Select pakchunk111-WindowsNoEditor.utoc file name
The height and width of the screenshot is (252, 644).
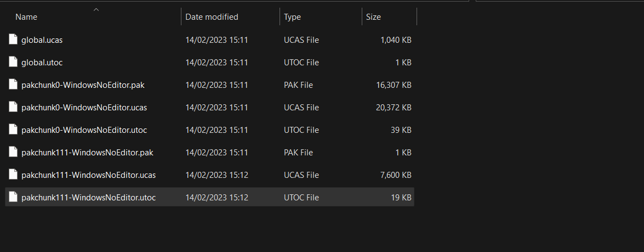[89, 197]
